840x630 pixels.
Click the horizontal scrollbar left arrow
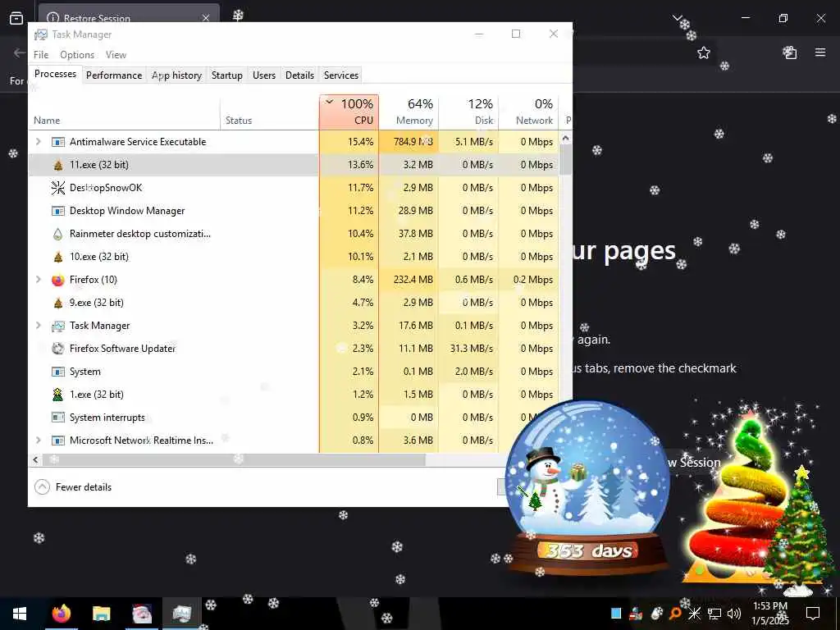coord(35,459)
